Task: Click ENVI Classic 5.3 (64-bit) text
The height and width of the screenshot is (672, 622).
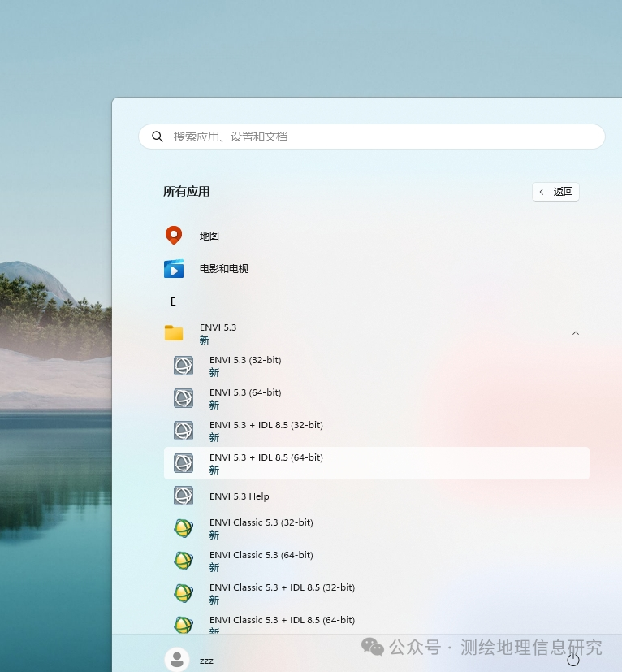Action: [261, 555]
